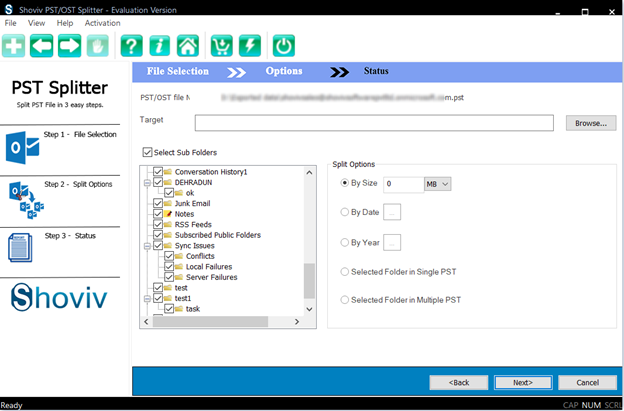
Task: Click the Status step header
Action: tap(376, 71)
